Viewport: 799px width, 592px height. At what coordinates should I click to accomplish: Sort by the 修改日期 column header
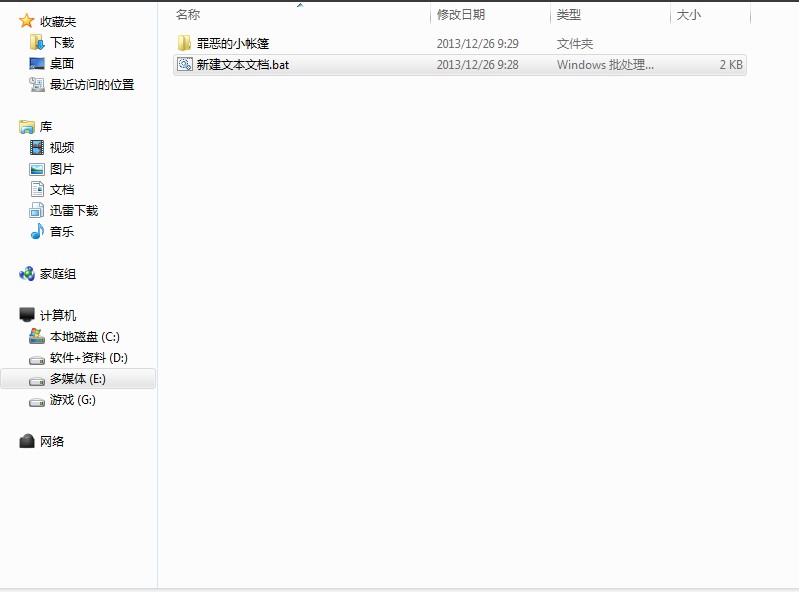point(461,14)
